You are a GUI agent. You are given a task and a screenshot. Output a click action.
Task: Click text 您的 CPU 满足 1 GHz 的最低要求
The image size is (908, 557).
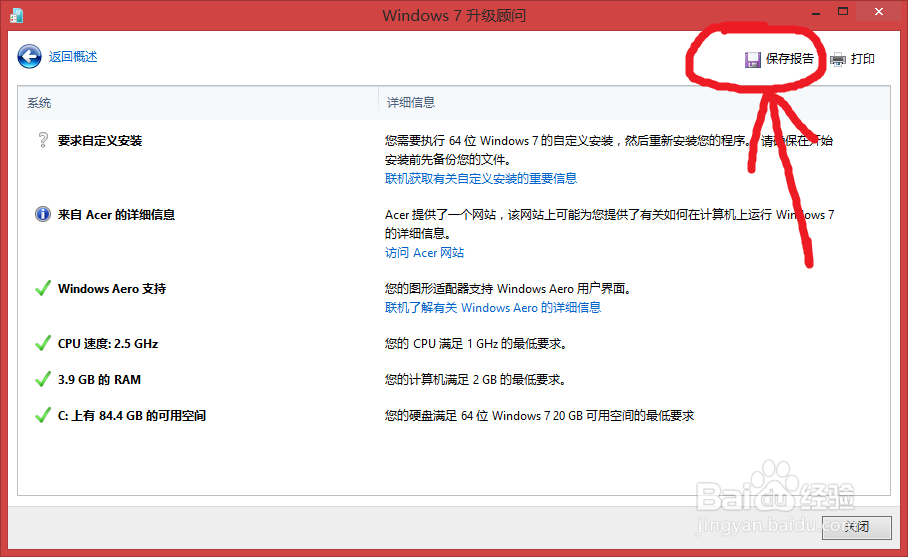point(475,343)
